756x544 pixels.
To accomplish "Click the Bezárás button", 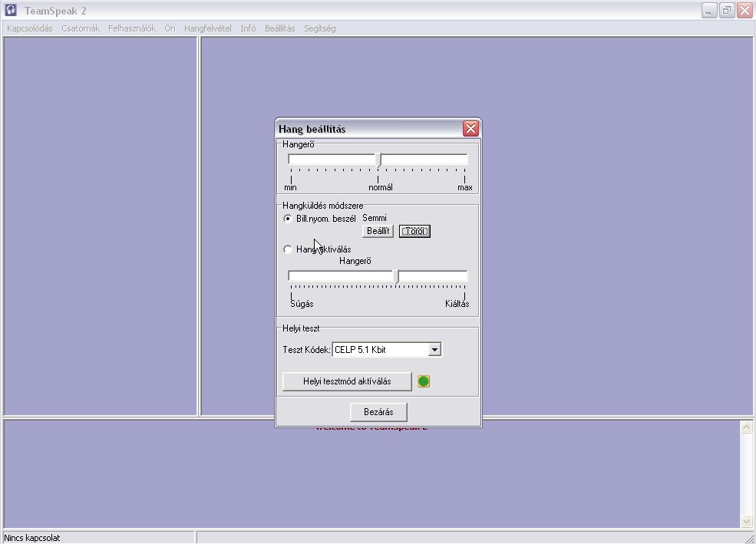I will [x=378, y=412].
